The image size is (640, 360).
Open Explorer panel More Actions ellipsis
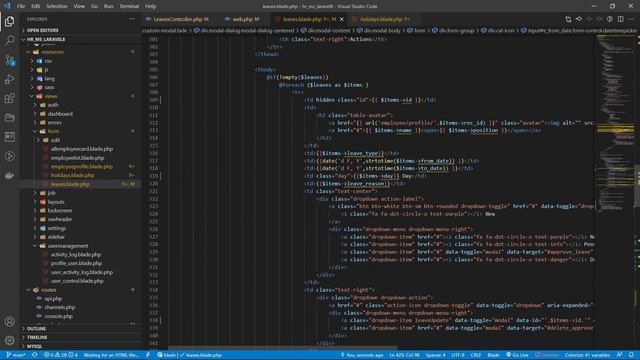pyautogui.click(x=132, y=19)
